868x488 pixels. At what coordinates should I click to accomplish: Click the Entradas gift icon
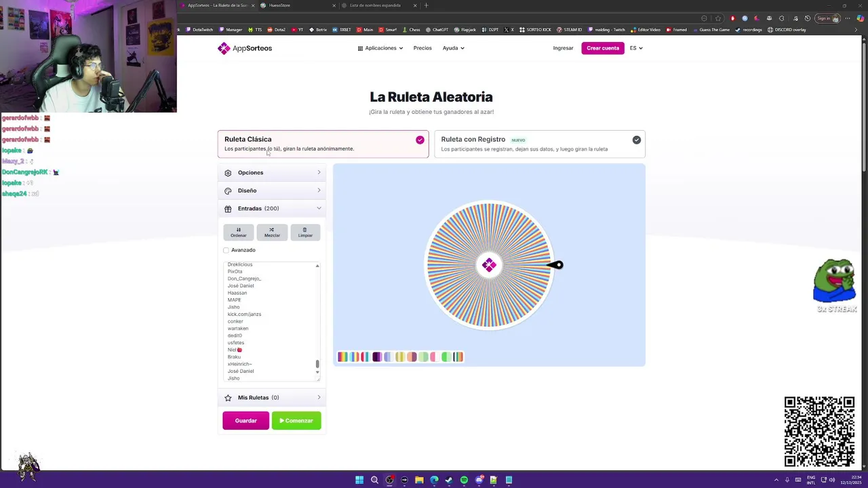point(228,209)
